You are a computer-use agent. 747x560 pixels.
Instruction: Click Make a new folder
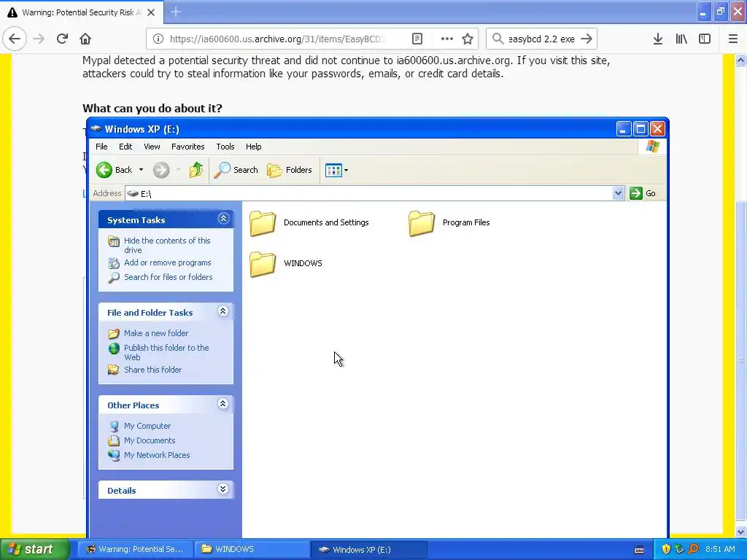point(156,333)
